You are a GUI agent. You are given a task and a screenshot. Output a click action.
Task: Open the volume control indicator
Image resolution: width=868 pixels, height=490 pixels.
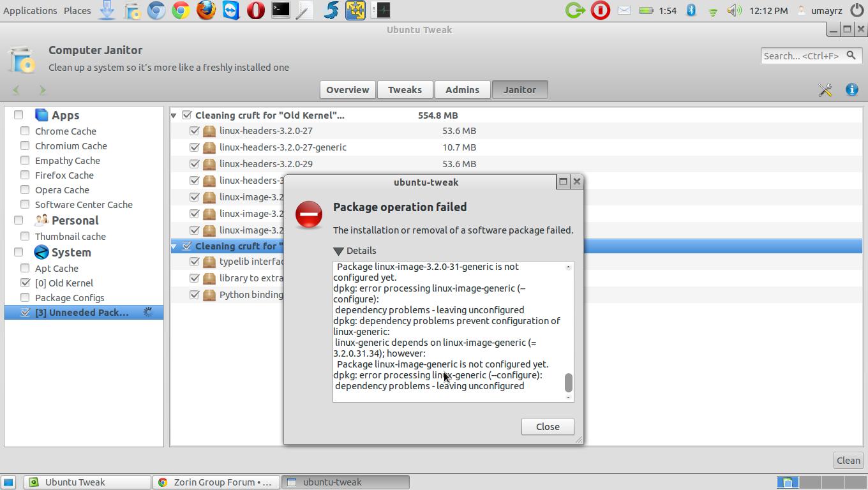click(x=734, y=10)
